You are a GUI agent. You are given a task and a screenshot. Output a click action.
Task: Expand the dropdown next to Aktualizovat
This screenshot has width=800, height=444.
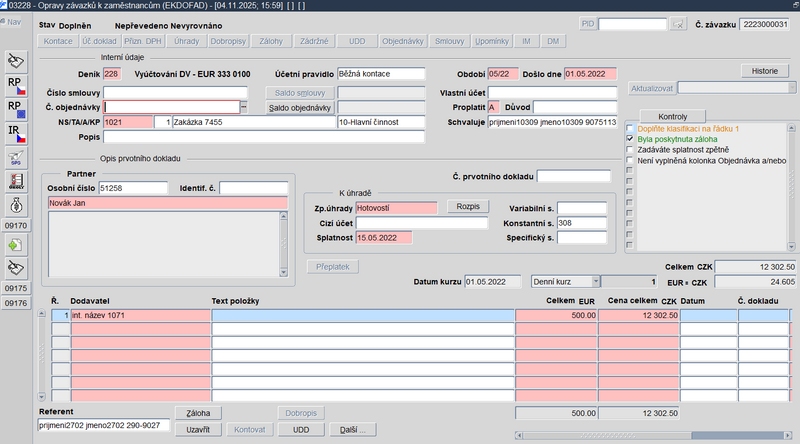(792, 88)
